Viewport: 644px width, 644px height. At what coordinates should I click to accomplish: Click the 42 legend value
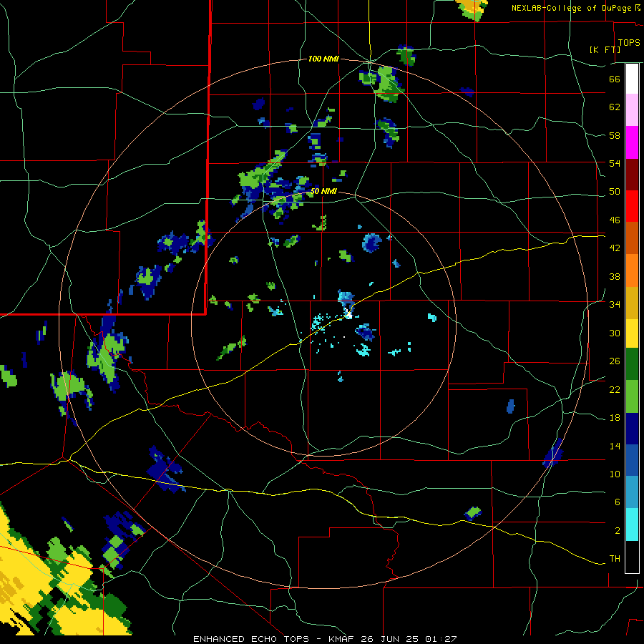[x=615, y=248]
